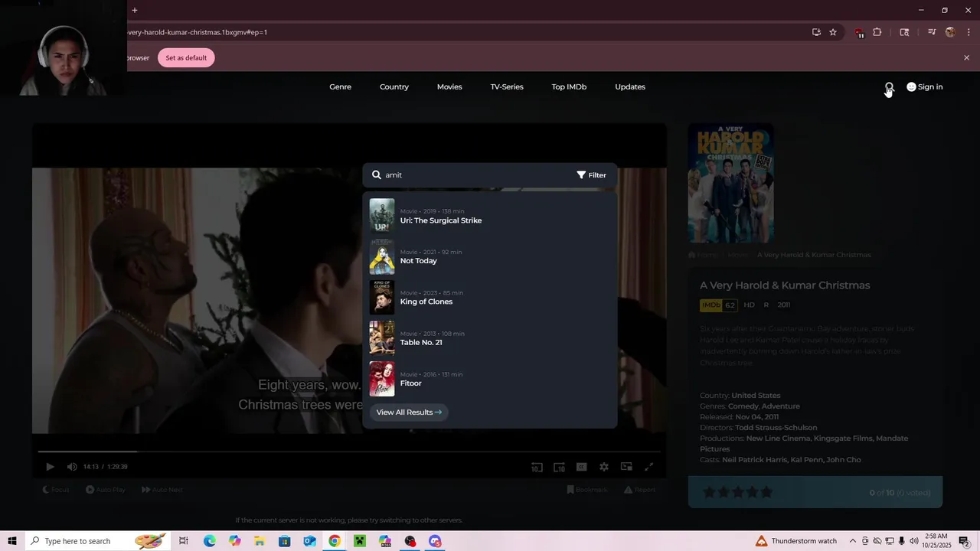Viewport: 980px width, 551px height.
Task: Toggle Auto Next option
Action: pos(162,490)
